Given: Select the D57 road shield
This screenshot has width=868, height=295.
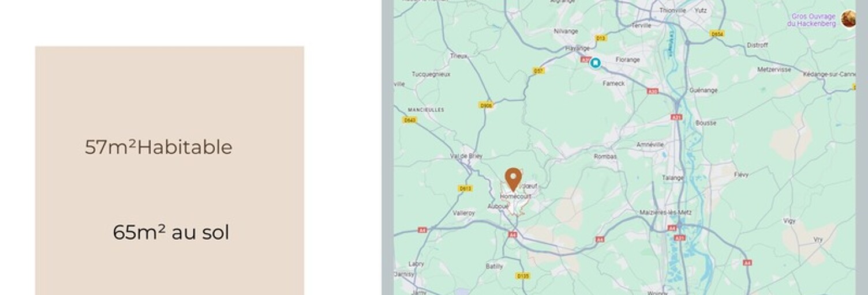Looking at the screenshot, I should click(x=538, y=70).
